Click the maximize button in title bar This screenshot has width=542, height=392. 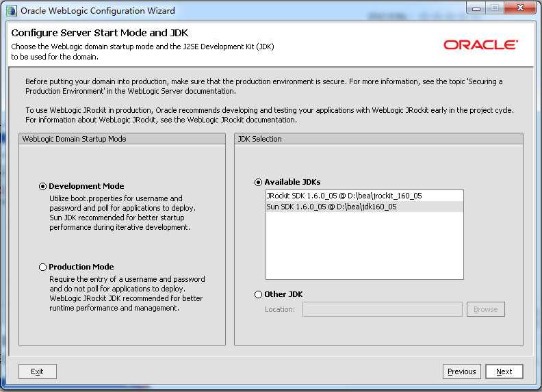495,8
